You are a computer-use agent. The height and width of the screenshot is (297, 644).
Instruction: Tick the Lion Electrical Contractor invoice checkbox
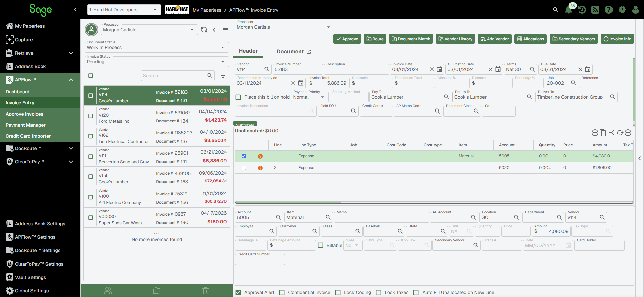pos(91,136)
